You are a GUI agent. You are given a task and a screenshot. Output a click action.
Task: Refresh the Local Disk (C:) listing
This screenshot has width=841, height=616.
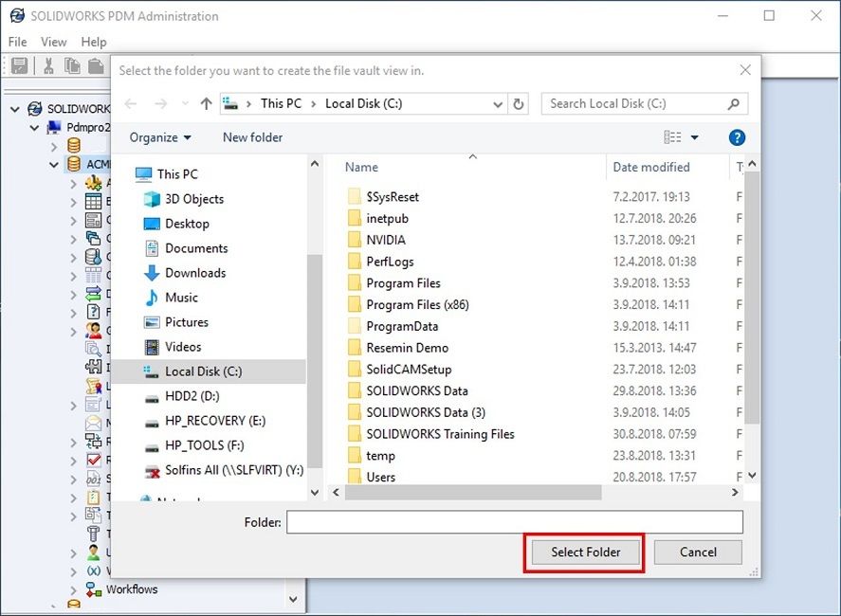(518, 104)
